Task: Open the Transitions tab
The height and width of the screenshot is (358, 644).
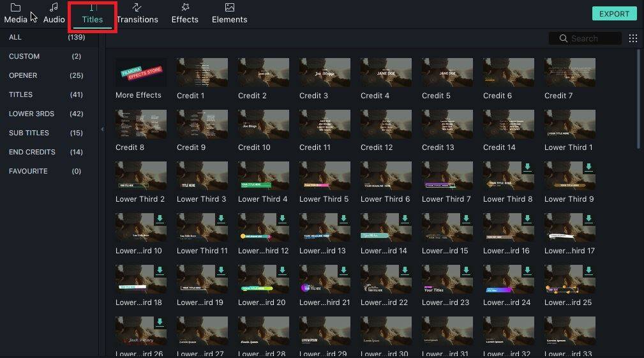Action: (137, 13)
